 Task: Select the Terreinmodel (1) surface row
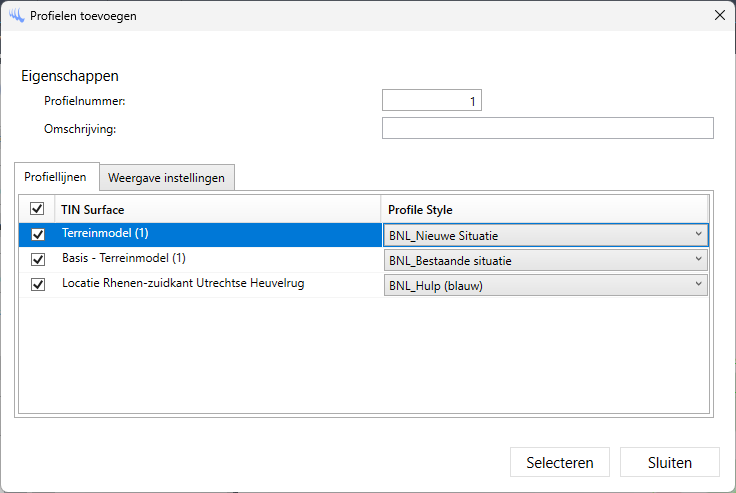(x=210, y=234)
